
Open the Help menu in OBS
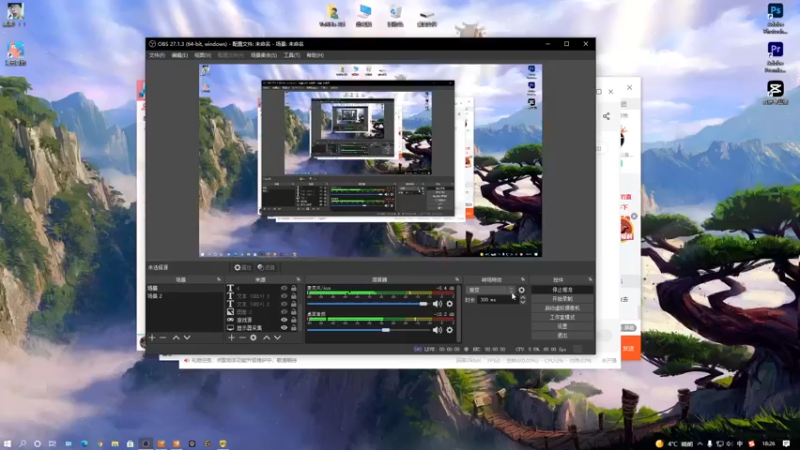click(x=315, y=55)
